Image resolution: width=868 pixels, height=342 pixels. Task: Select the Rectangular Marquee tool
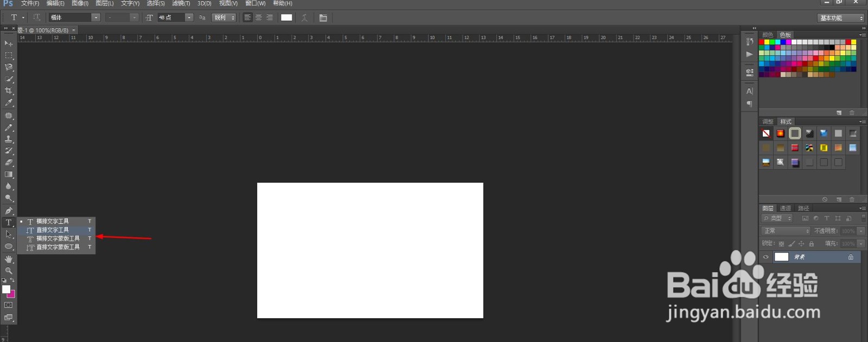click(9, 55)
